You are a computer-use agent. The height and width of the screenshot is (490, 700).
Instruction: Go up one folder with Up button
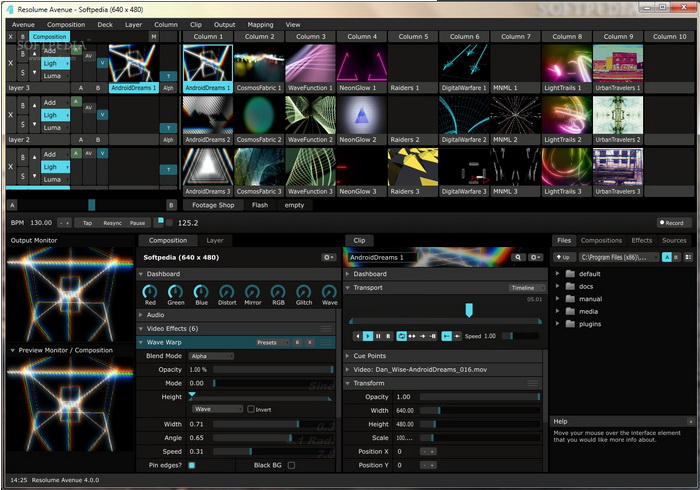[x=563, y=257]
